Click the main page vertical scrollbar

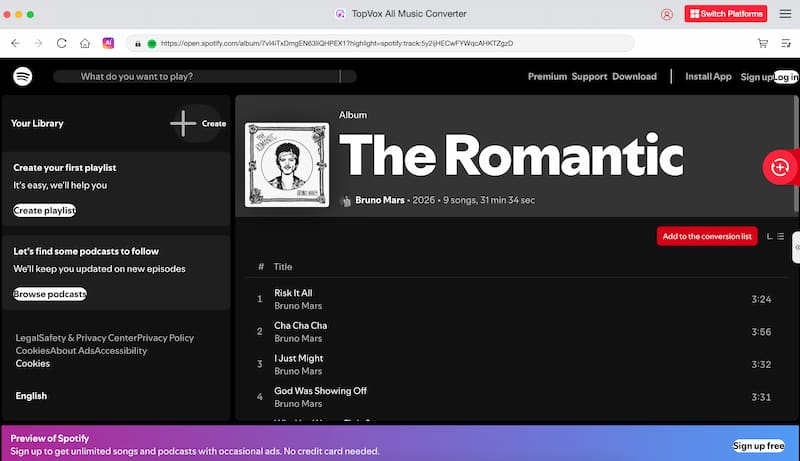tap(796, 155)
